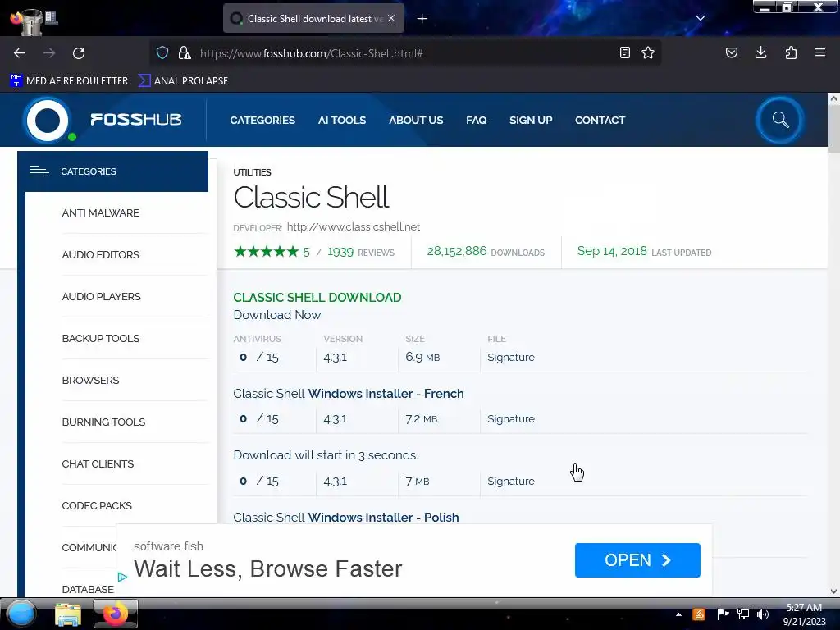Select BROWSERS category
Screen dimensions: 840x630
90,380
